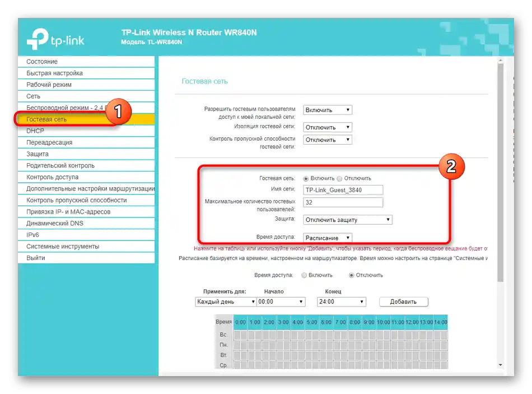The width and height of the screenshot is (532, 394).
Task: Open Быстрая настройка in sidebar
Action: (x=86, y=73)
